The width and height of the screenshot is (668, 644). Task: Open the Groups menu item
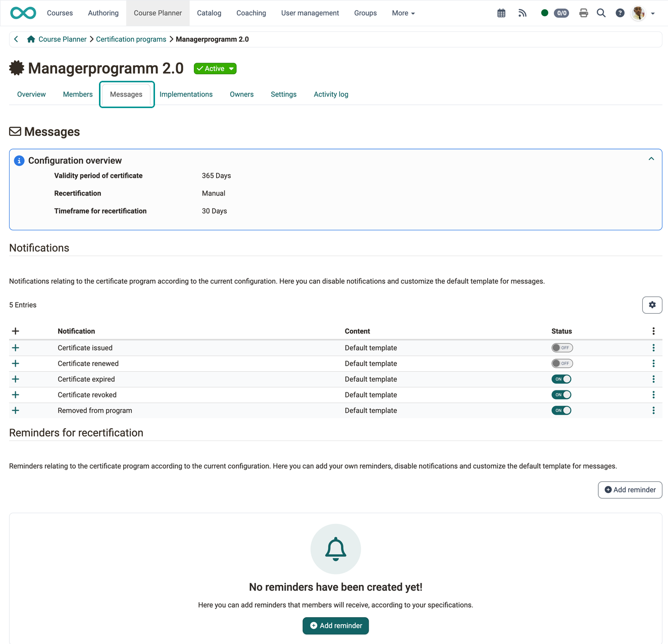tap(366, 13)
